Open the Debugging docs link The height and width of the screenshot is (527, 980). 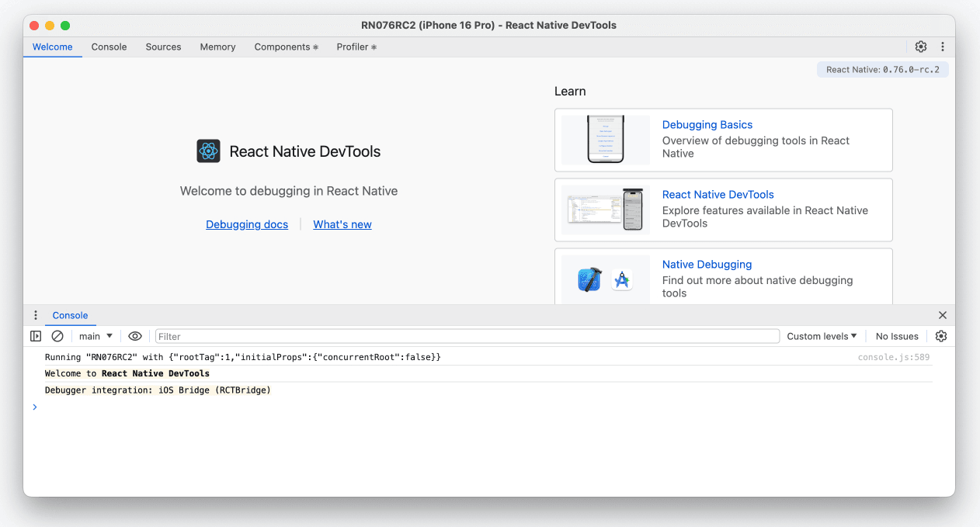click(x=247, y=224)
